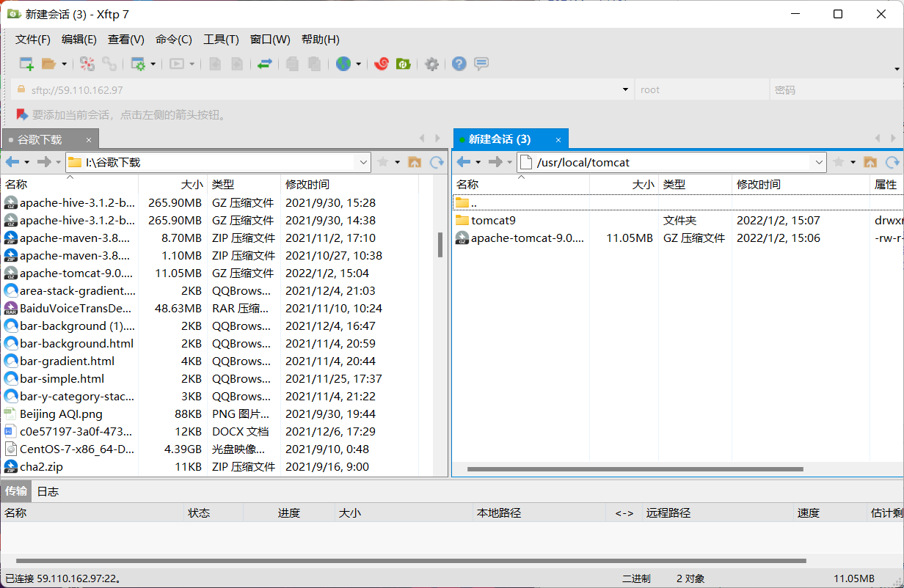Image resolution: width=904 pixels, height=588 pixels.
Task: Go to parent folder in local pane
Action: point(415,162)
